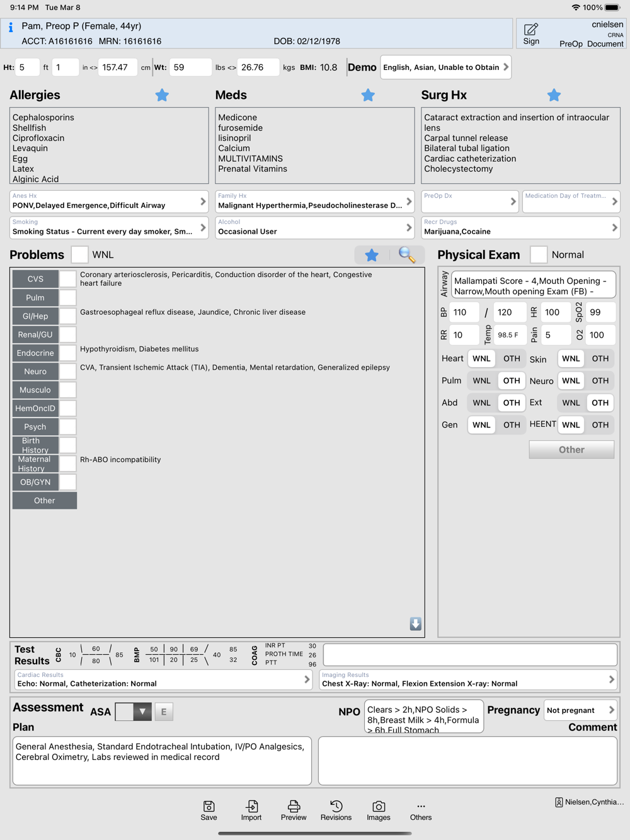The width and height of the screenshot is (630, 840).
Task: Tap the Sign document icon
Action: pos(531,34)
